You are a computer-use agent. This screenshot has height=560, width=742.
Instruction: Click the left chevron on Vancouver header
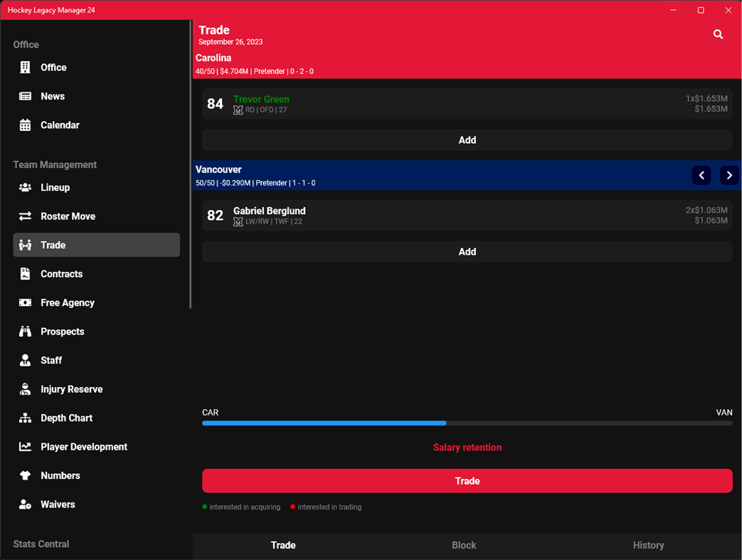701,175
